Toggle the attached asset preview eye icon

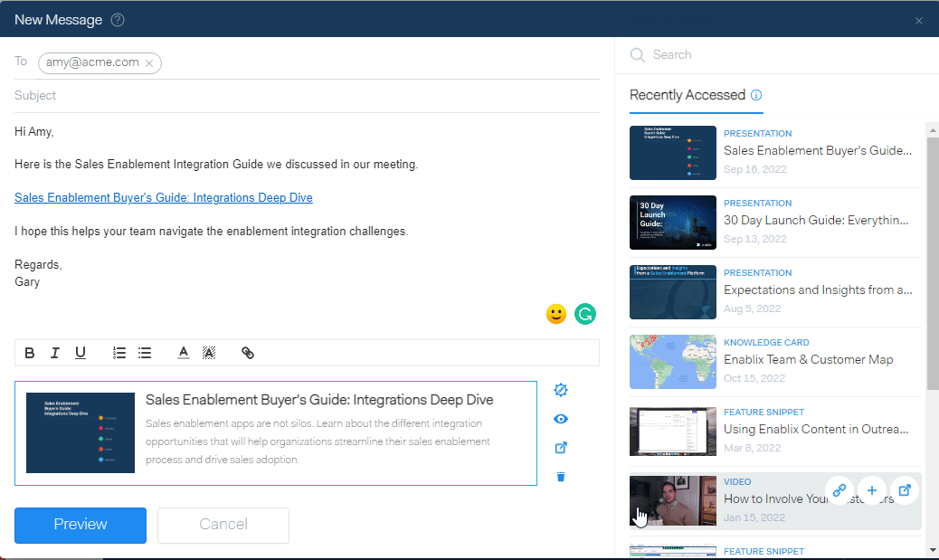[561, 419]
